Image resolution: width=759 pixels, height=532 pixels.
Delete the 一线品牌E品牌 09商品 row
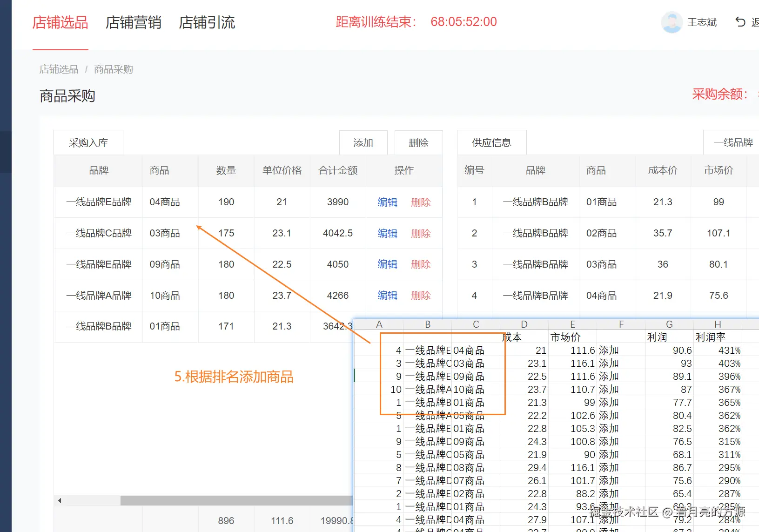[421, 264]
